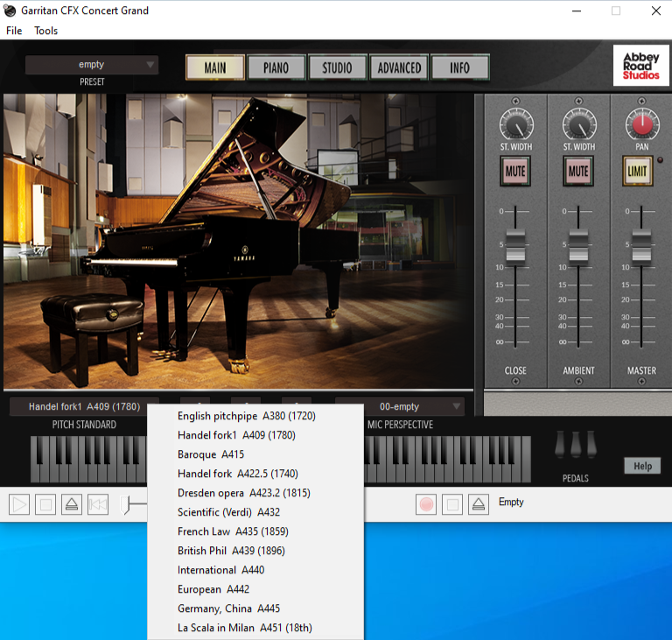Click the mic perspective dropdown arrow
This screenshot has height=640, width=672.
click(x=457, y=405)
